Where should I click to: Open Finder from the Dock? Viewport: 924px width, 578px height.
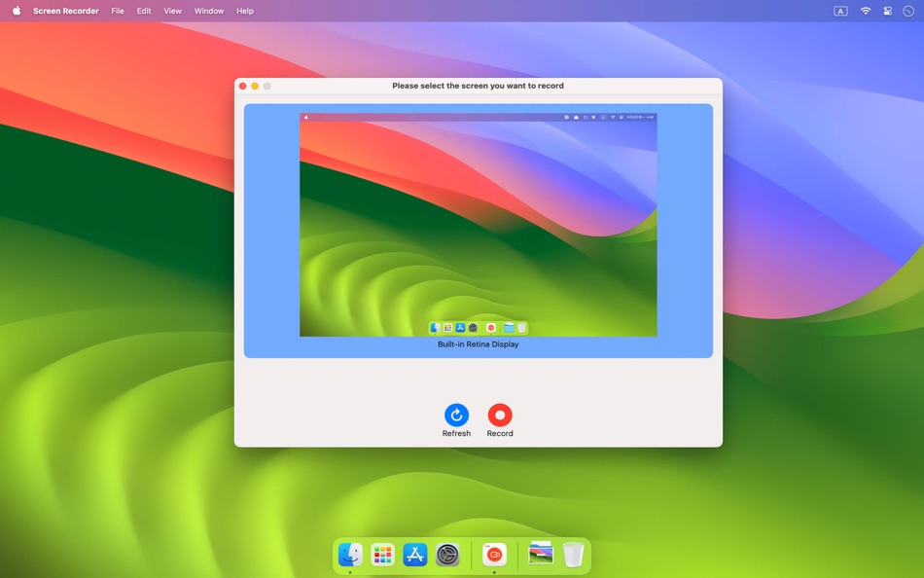pos(350,555)
